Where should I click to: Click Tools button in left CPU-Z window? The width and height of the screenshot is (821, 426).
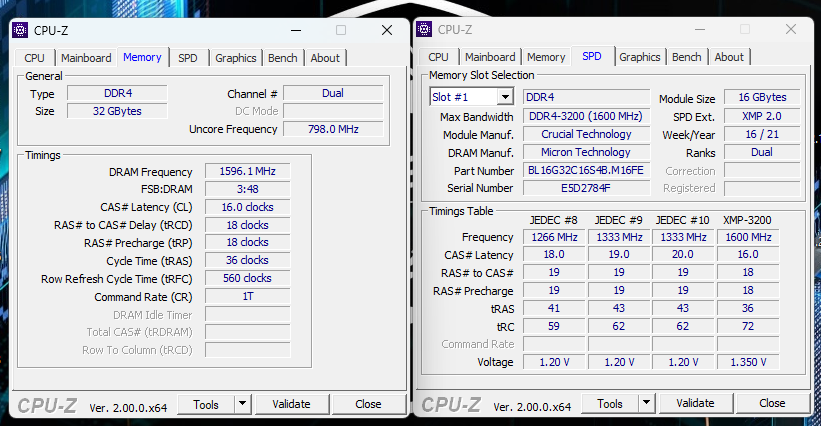(x=206, y=405)
